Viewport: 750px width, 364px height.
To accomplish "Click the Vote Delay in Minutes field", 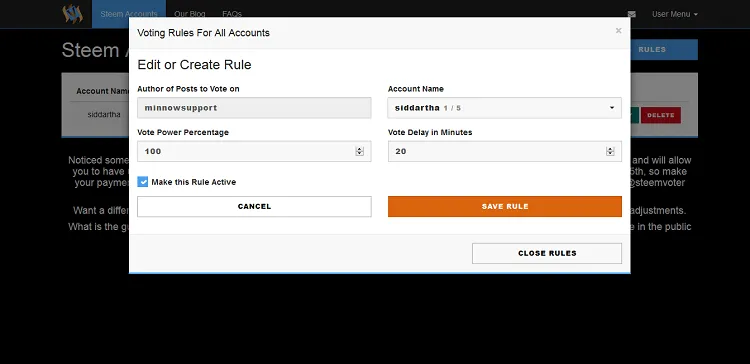I will 505,151.
